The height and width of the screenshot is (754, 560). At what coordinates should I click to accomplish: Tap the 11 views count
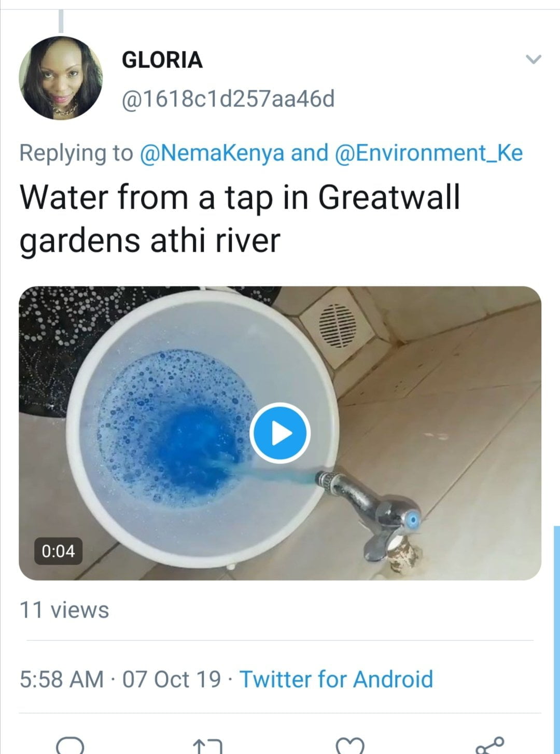point(64,610)
